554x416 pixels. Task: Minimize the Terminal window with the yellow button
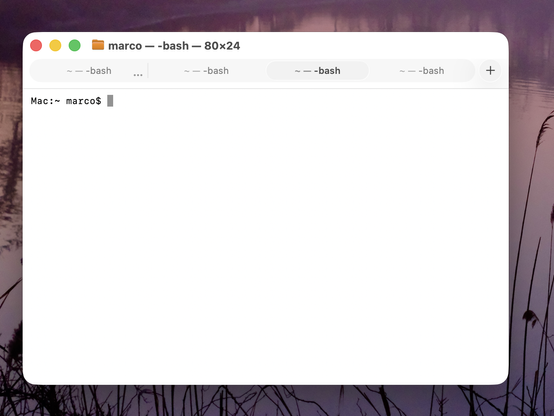tap(55, 46)
